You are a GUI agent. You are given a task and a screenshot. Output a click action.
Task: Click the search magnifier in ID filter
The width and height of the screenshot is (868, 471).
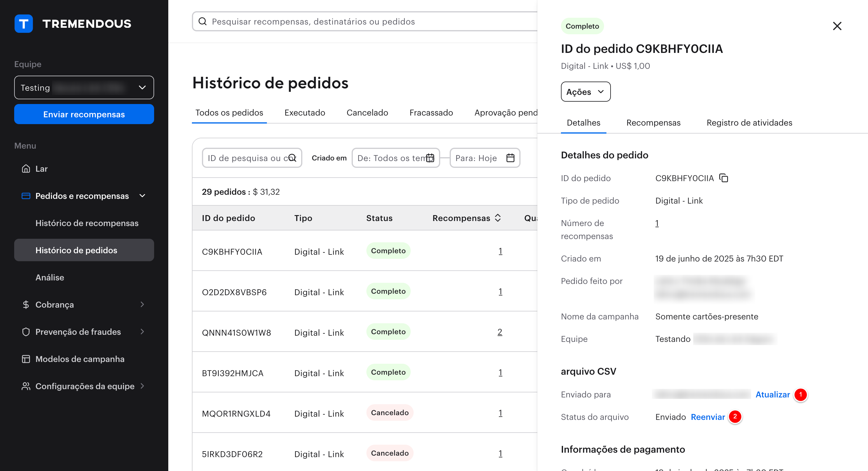292,158
